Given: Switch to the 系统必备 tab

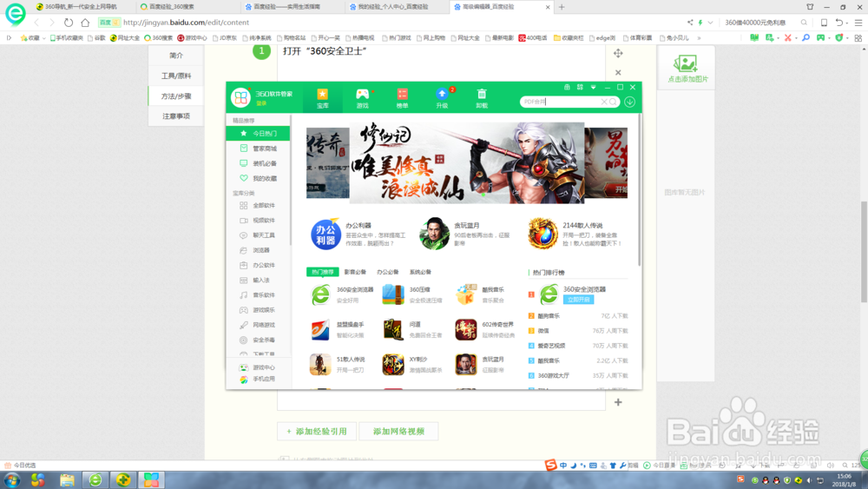Looking at the screenshot, I should tap(420, 272).
